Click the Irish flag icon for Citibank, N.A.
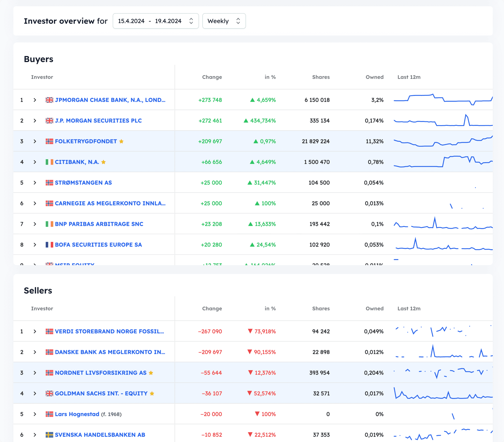This screenshot has width=504, height=442. coord(49,162)
